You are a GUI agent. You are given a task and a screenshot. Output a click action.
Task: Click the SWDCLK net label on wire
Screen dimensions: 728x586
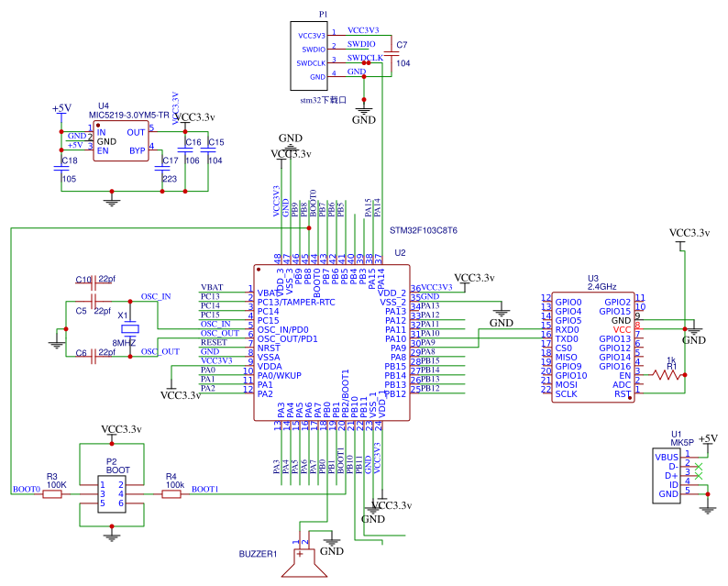[x=365, y=58]
